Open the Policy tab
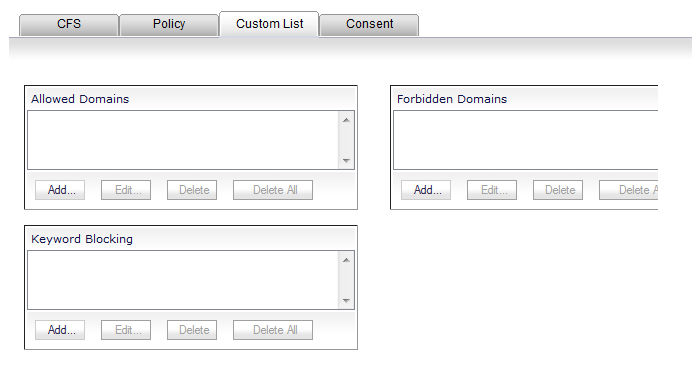Viewport: 692px width, 373px height. pyautogui.click(x=169, y=24)
